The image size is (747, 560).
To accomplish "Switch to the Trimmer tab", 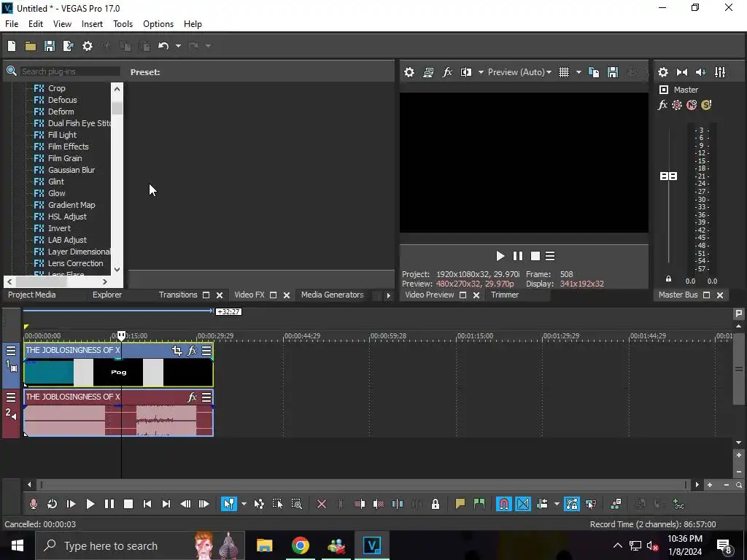I will pos(505,295).
